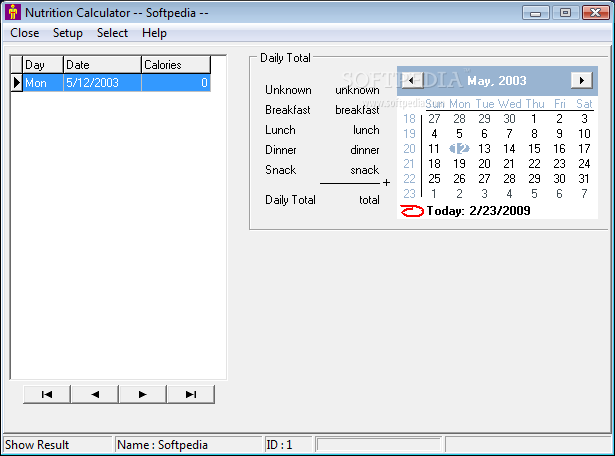Screen dimensions: 615x456
Task: Pick April 30 in the calendar
Action: [509, 119]
